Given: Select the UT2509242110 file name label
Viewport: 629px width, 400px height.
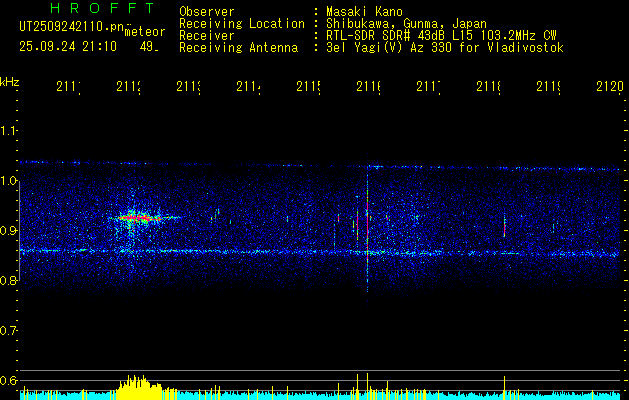Looking at the screenshot, I should [71, 27].
